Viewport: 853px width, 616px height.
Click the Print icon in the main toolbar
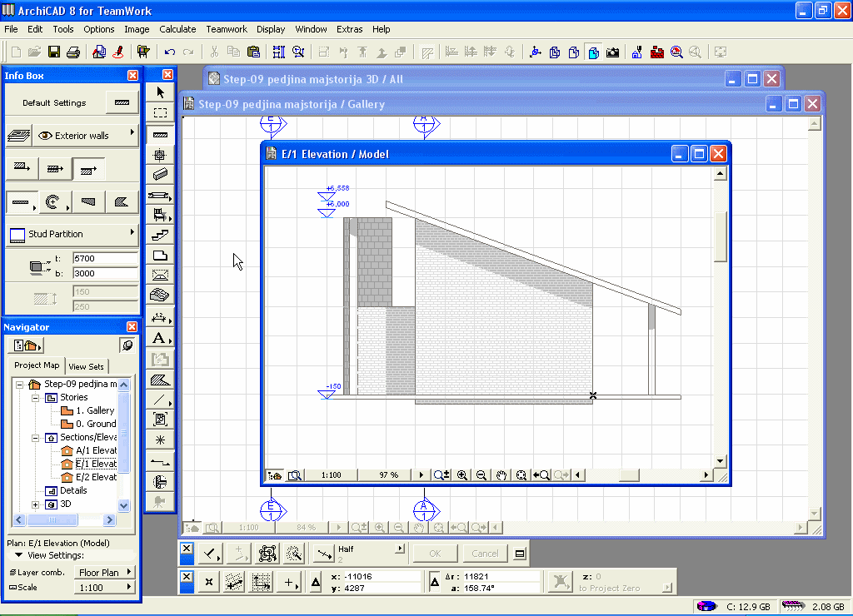(x=73, y=52)
